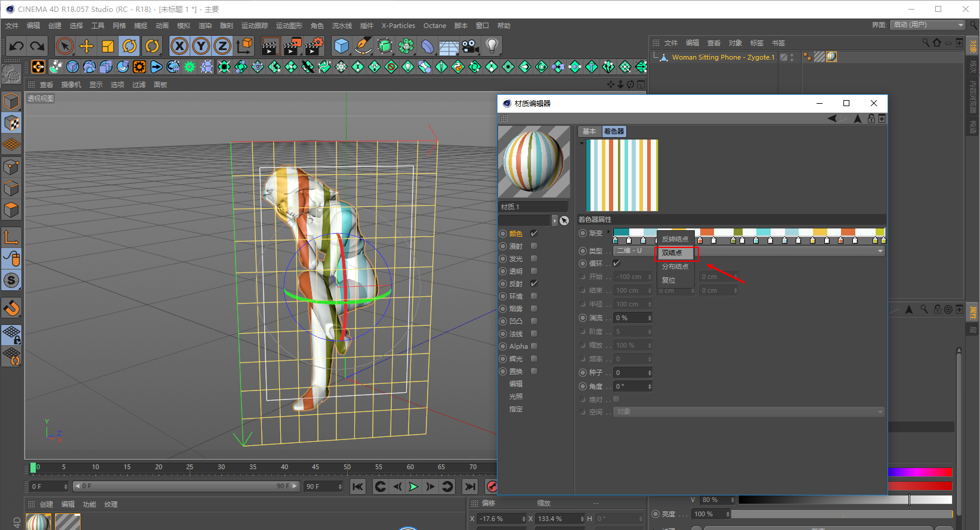
Task: Select Woman Sitting Phone object in tree
Action: pos(723,57)
